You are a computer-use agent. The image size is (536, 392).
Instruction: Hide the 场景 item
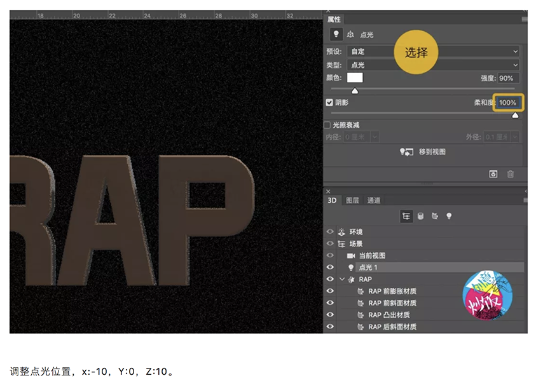[x=330, y=243]
